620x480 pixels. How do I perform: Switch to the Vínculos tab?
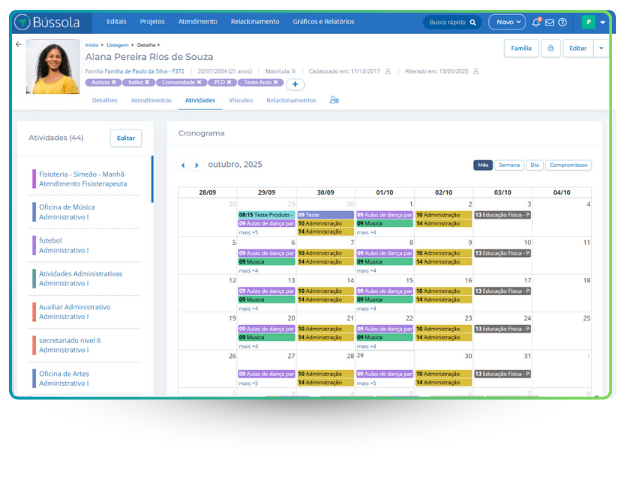(x=241, y=100)
